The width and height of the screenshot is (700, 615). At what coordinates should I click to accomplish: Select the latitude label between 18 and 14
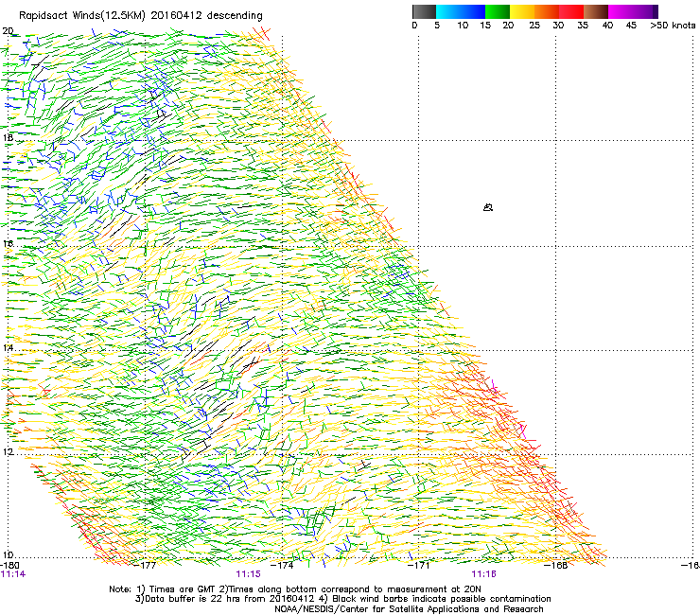(8, 244)
